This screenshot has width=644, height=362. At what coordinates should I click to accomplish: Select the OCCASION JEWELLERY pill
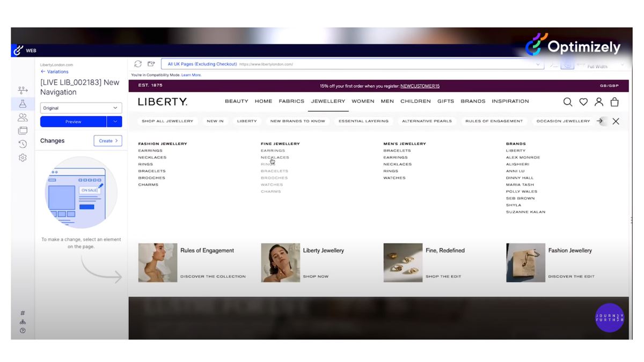coord(563,121)
